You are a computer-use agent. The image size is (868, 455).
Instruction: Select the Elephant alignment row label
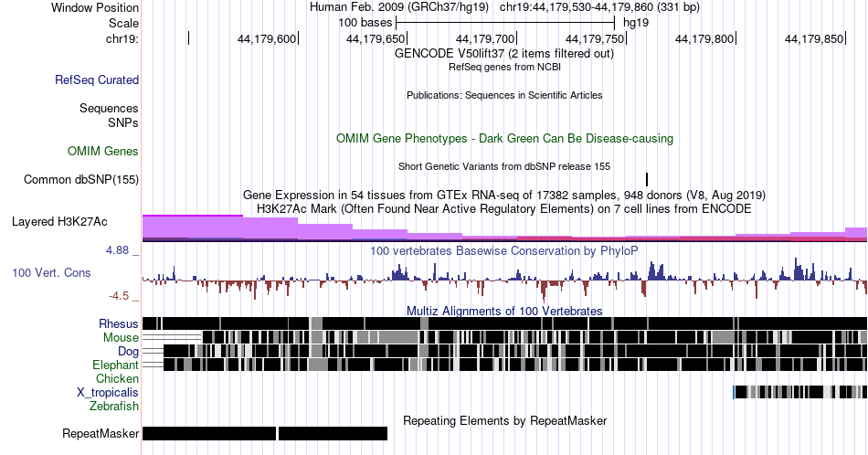pos(115,365)
